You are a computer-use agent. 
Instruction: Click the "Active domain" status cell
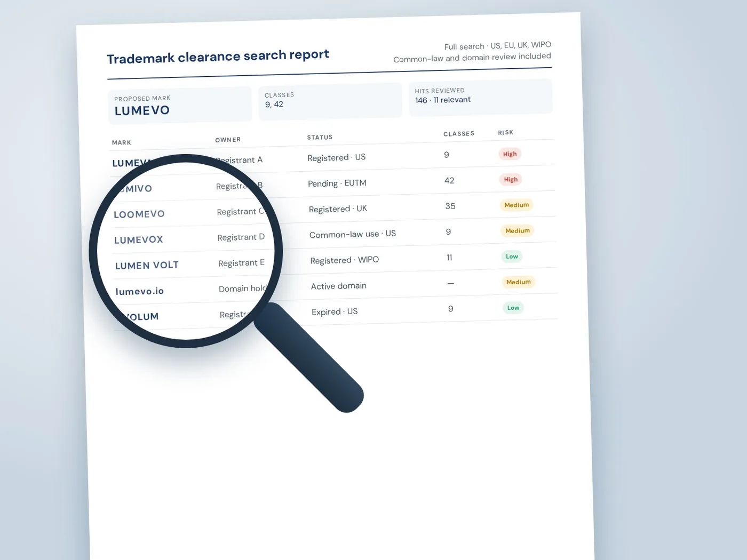339,286
